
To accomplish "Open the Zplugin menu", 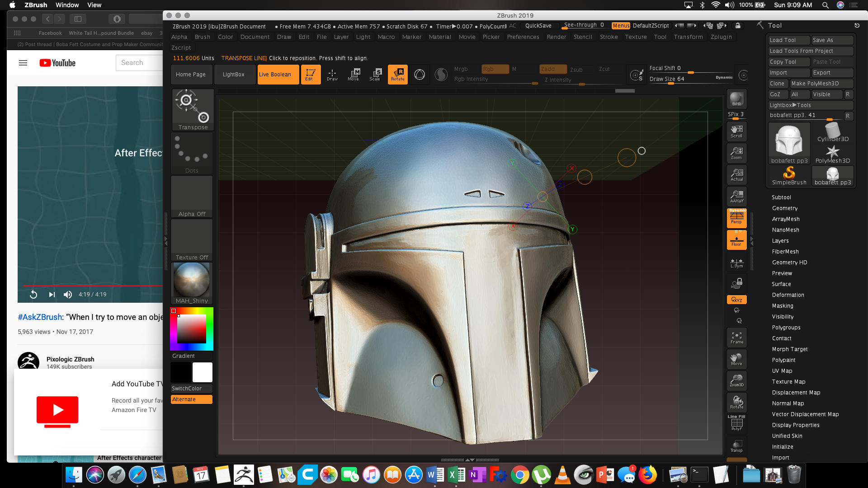I will tap(721, 37).
